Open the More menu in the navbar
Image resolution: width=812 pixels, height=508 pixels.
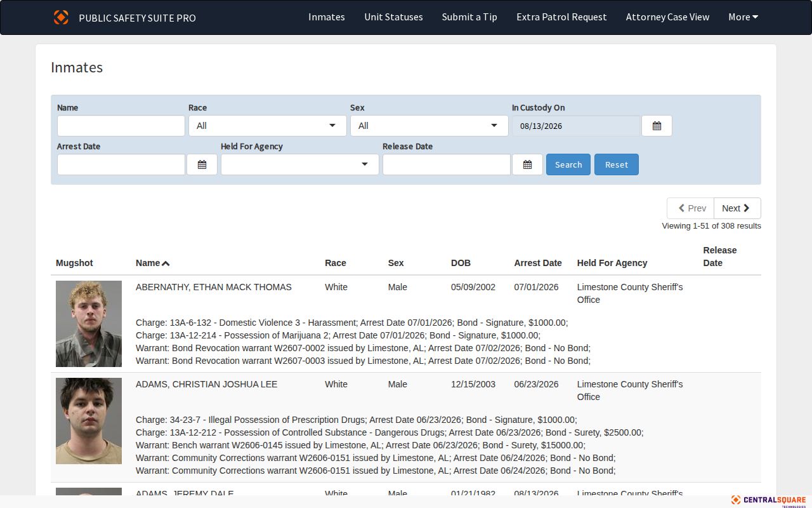pyautogui.click(x=743, y=17)
